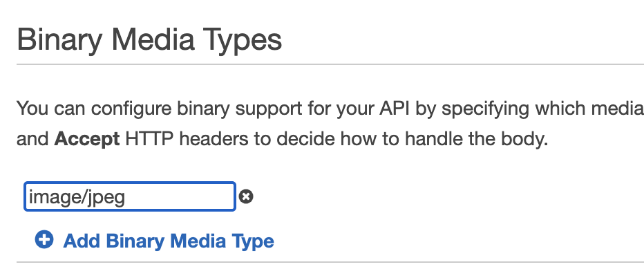This screenshot has height=278, width=644.
Task: Click the bold Accept word
Action: click(x=87, y=140)
